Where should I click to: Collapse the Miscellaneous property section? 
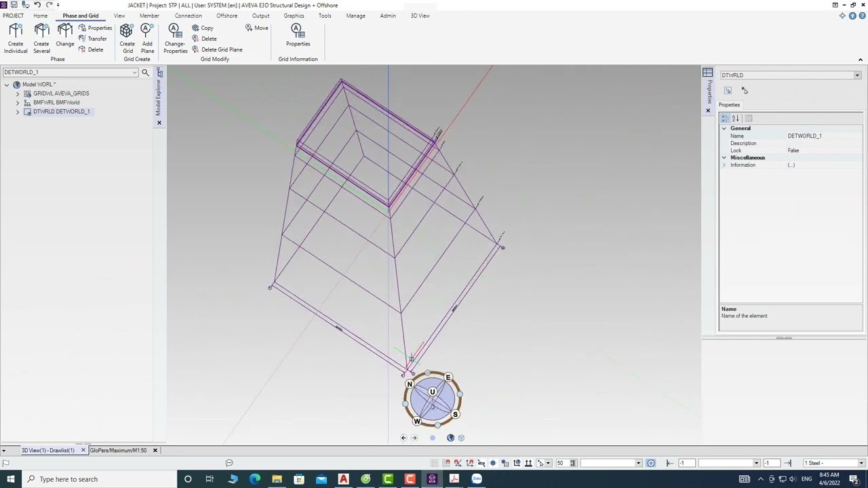tap(724, 158)
